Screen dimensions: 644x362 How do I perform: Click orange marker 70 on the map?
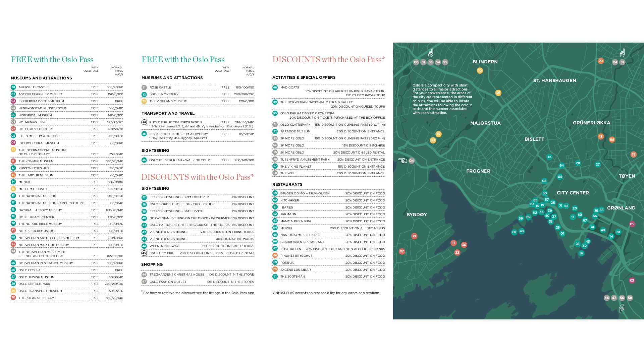click(x=600, y=61)
